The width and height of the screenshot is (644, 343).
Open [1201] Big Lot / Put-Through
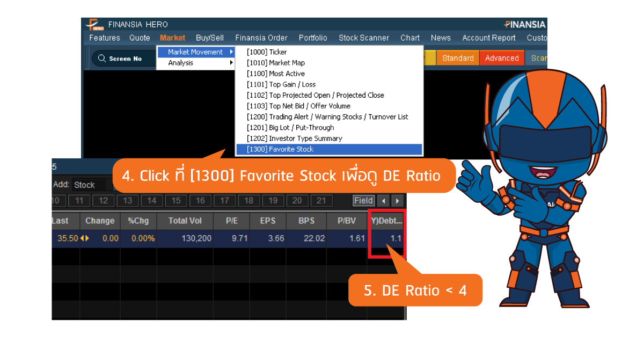[x=329, y=127]
